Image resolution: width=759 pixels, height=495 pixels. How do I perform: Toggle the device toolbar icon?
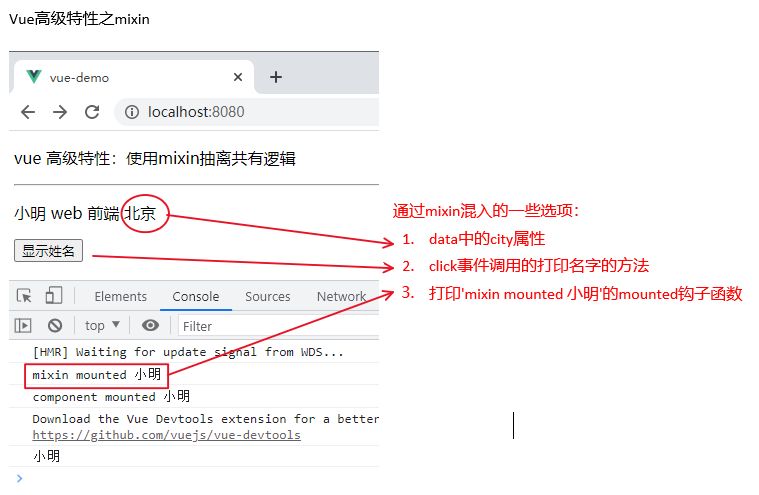54,296
